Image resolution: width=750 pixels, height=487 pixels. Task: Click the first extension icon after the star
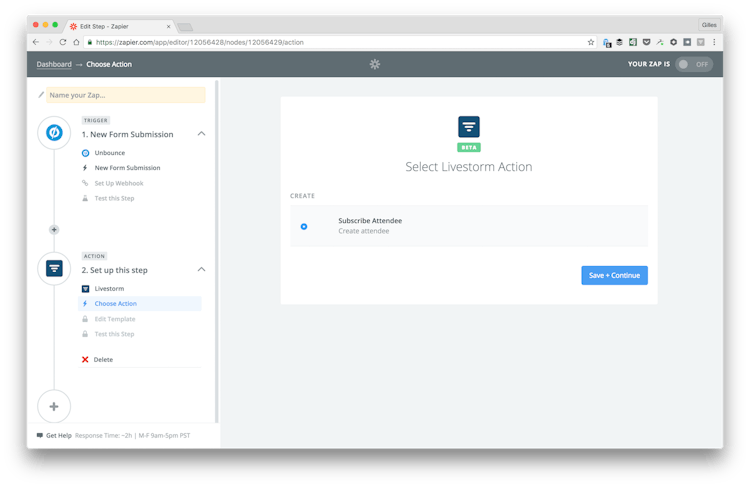click(607, 43)
